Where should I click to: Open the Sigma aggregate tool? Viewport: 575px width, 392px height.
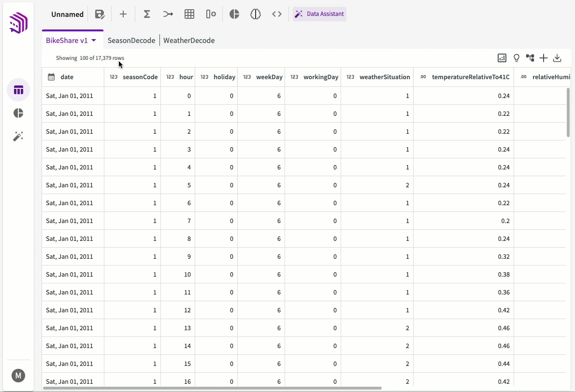point(147,14)
